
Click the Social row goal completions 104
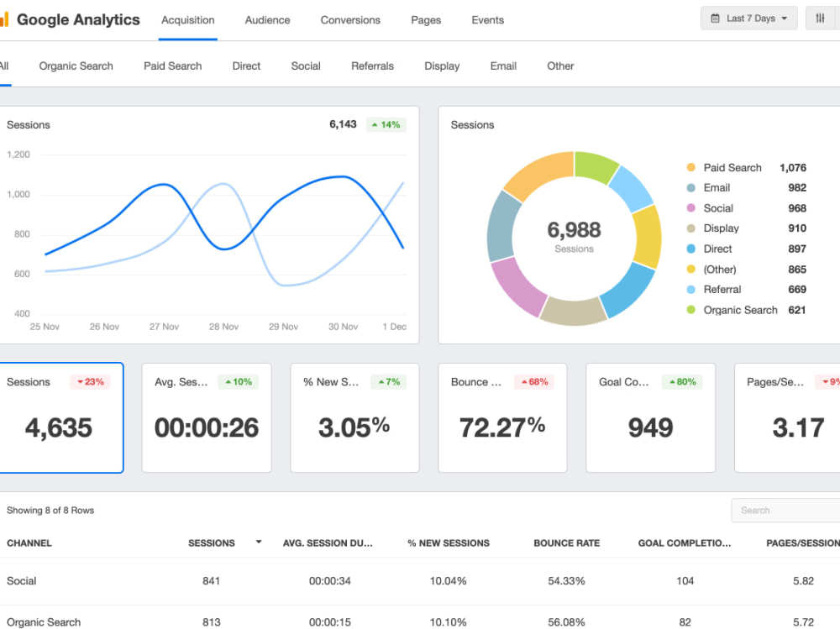pyautogui.click(x=685, y=581)
